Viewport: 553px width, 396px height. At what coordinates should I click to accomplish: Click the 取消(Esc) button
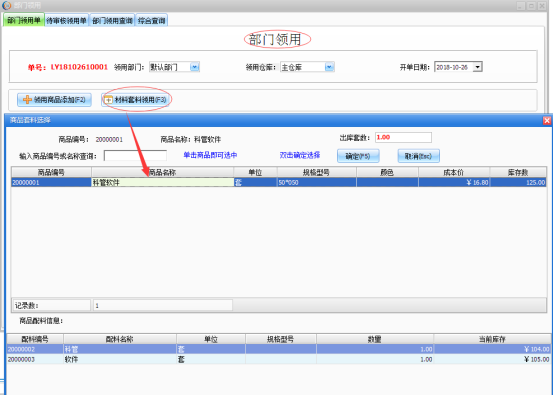[418, 156]
